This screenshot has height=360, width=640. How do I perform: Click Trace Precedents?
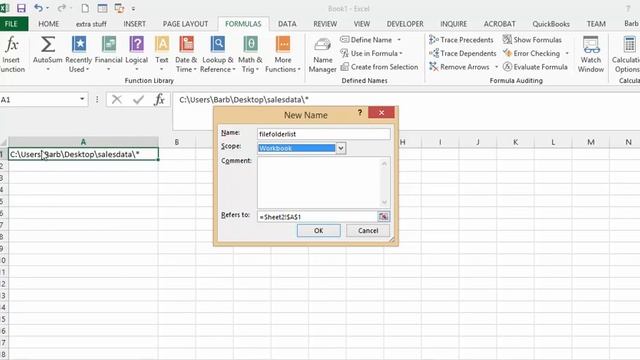(461, 40)
